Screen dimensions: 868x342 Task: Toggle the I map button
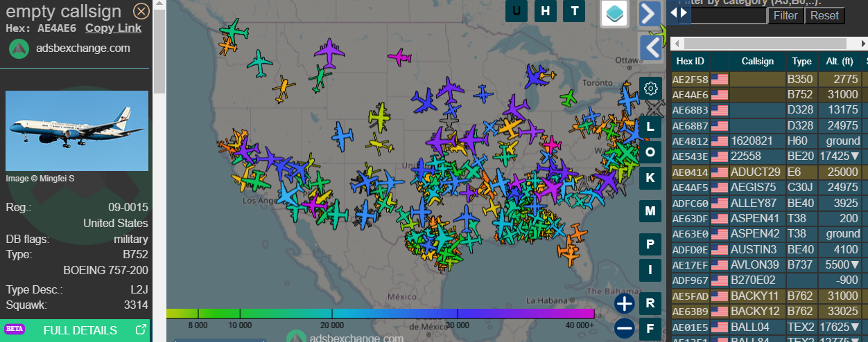pyautogui.click(x=650, y=269)
